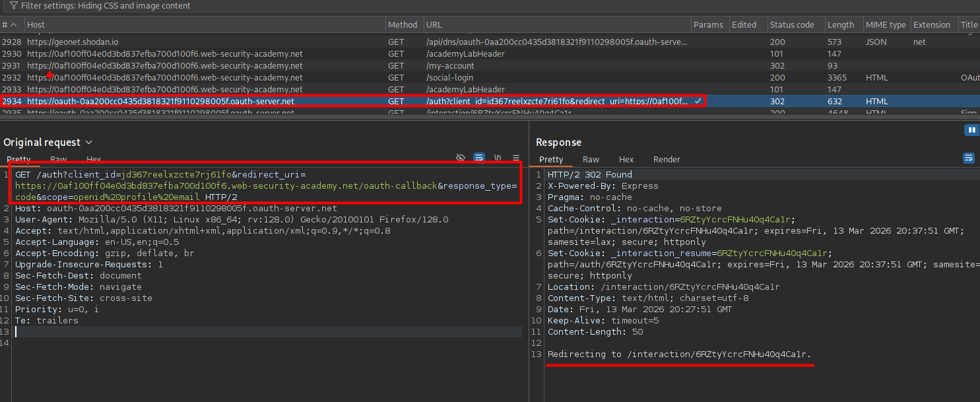Click the side-by-side layout icon
Image resolution: width=980 pixels, height=402 pixels.
coord(971,130)
